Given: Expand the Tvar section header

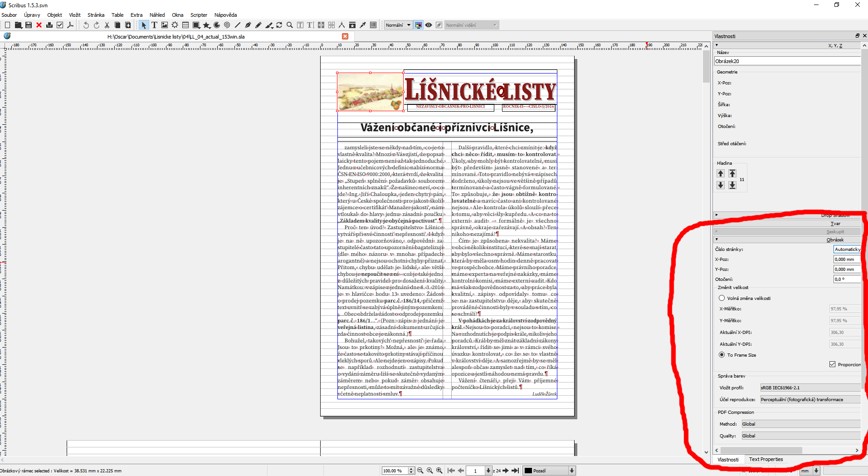Looking at the screenshot, I should [x=835, y=223].
